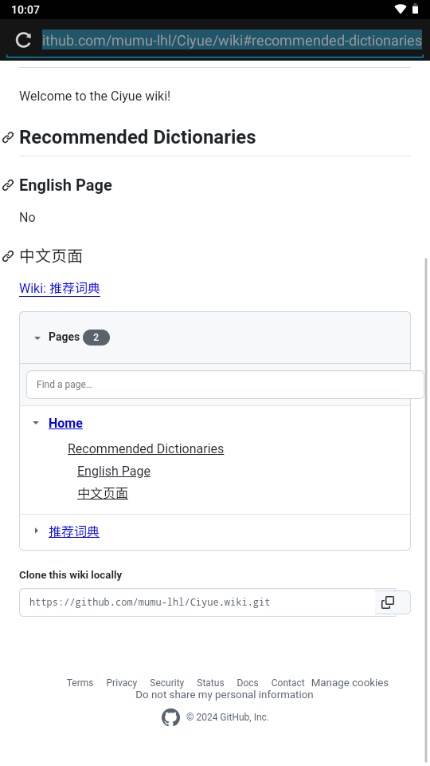Screen dimensions: 430x766
Task: Open the Home wiki page link
Action: pos(65,423)
